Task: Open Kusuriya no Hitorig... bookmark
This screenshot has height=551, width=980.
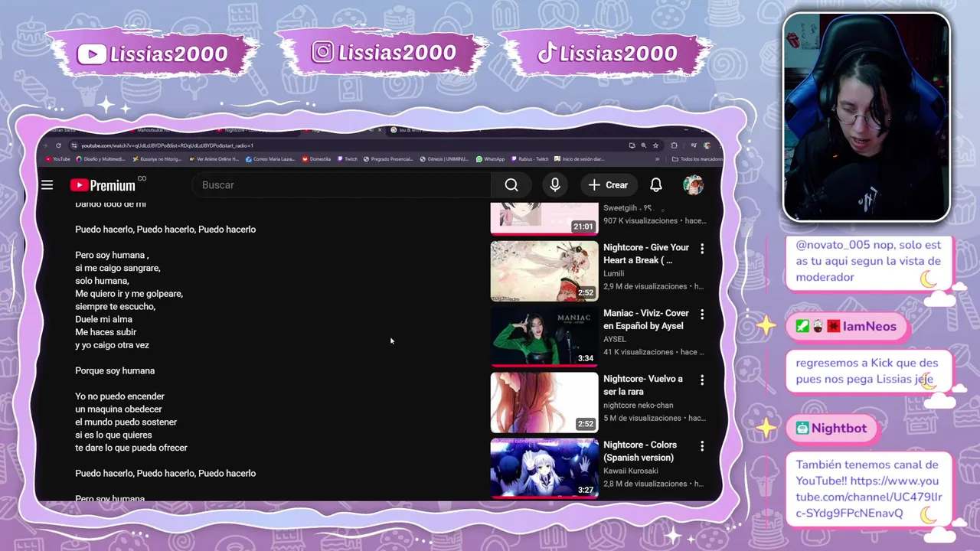Action: point(156,159)
